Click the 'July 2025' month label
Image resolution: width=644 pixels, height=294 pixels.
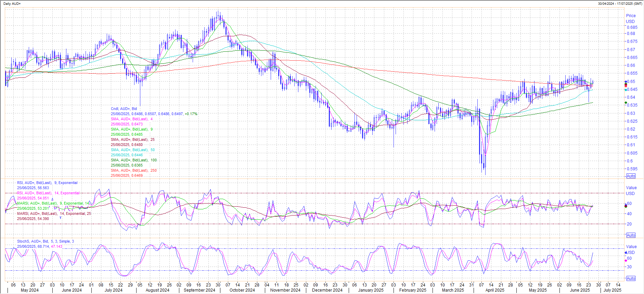(x=613, y=290)
